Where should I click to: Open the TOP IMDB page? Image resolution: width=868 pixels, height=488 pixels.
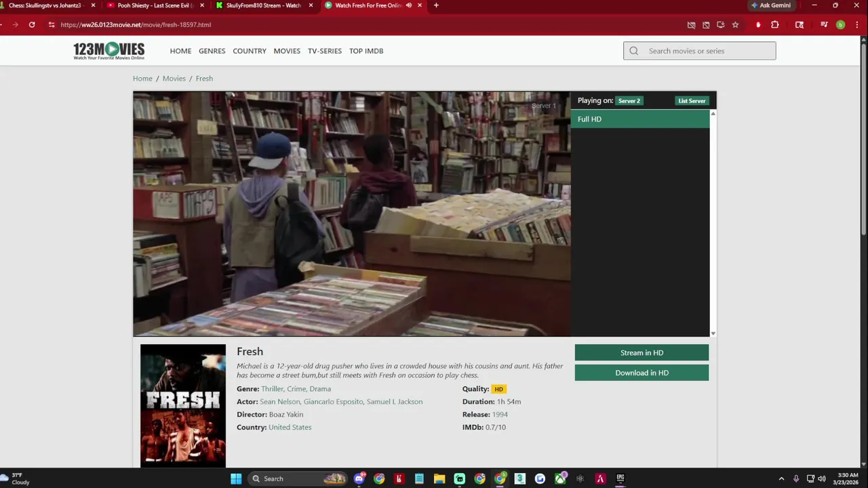(366, 51)
